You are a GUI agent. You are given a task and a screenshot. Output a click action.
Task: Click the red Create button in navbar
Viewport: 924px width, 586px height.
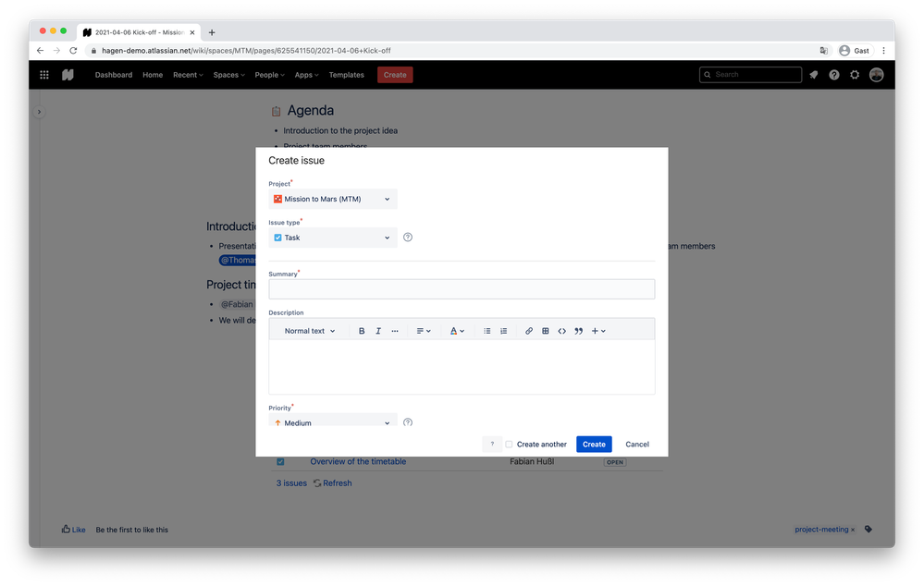pos(395,75)
